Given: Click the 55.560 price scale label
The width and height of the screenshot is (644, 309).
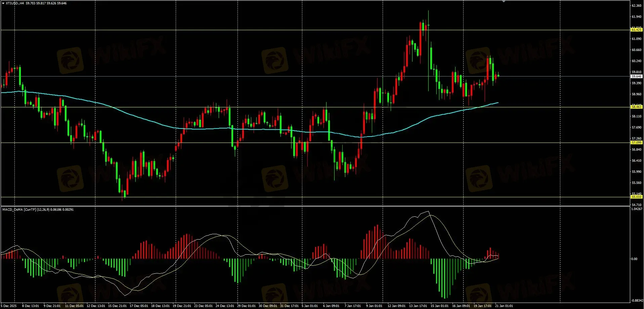Looking at the screenshot, I should [637, 183].
